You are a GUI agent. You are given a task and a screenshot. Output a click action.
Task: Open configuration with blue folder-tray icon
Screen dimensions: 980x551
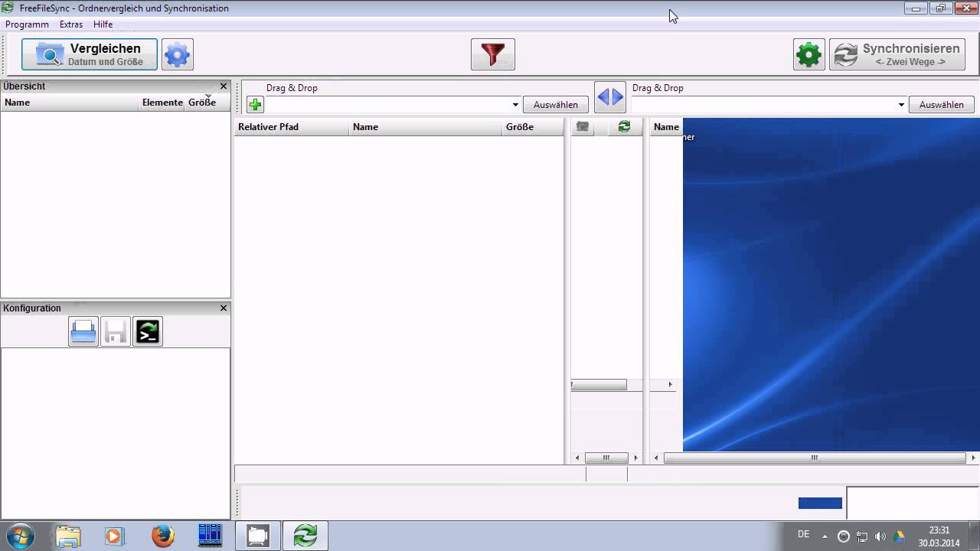83,331
